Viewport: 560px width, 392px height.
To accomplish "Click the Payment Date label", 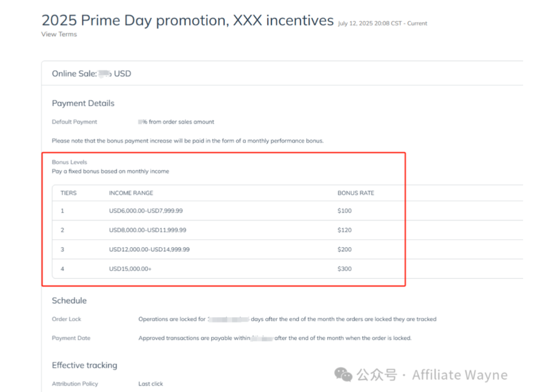I will click(x=71, y=338).
